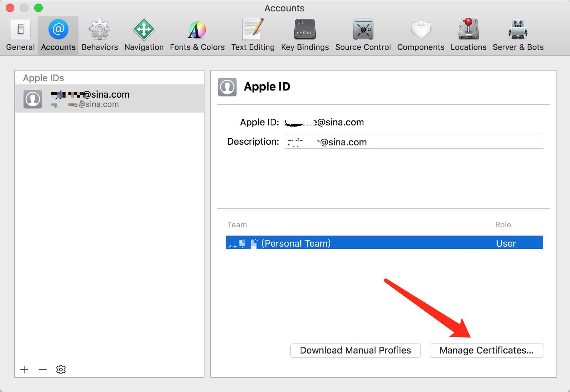
Task: Open Source Control preferences
Action: tap(363, 35)
